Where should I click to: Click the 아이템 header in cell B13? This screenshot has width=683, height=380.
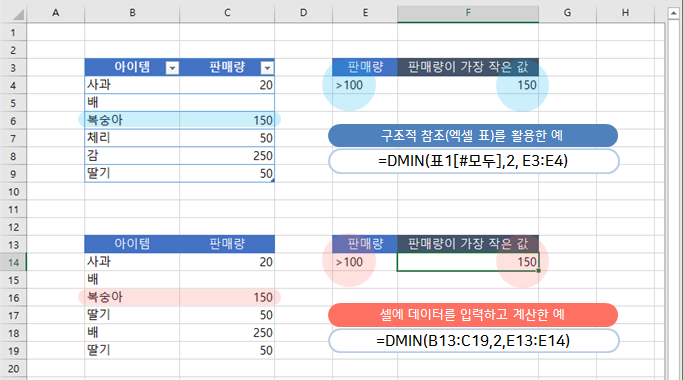pos(132,244)
